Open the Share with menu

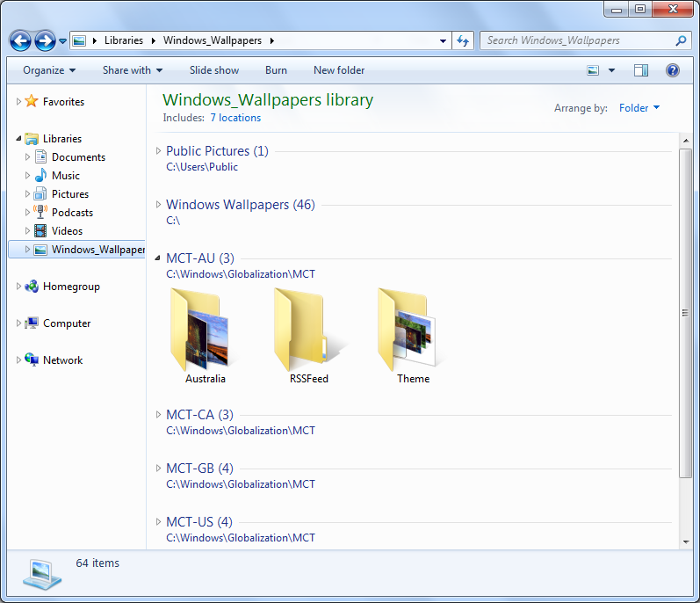[x=133, y=70]
